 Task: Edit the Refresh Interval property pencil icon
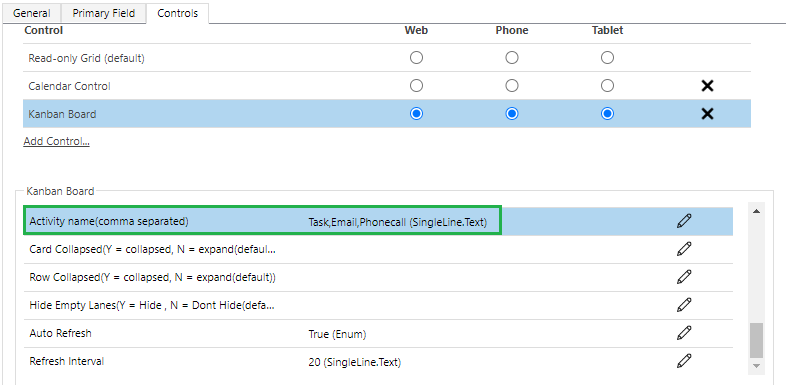684,360
